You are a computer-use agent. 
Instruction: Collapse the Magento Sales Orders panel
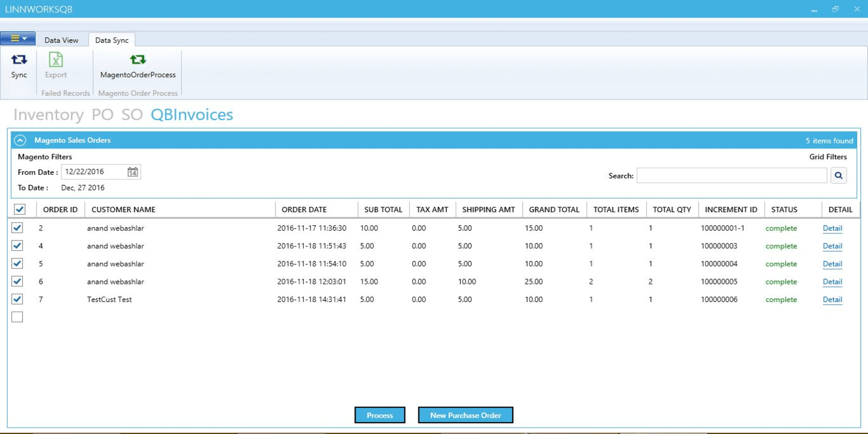(20, 140)
